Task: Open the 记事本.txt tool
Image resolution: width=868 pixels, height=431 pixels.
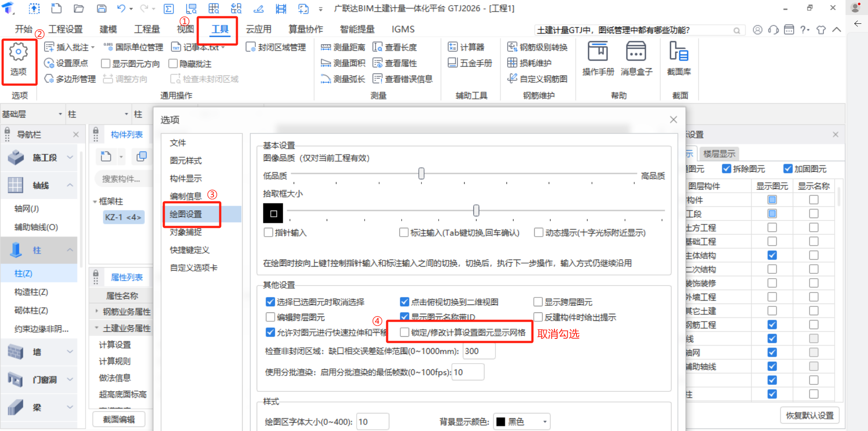Action: click(198, 47)
